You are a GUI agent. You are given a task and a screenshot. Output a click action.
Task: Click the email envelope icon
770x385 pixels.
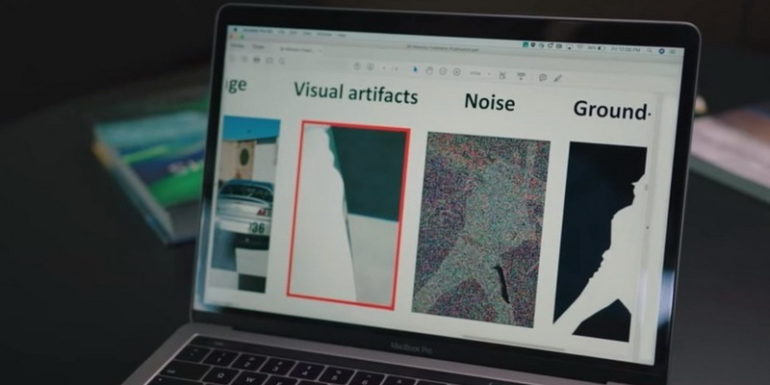[x=269, y=60]
